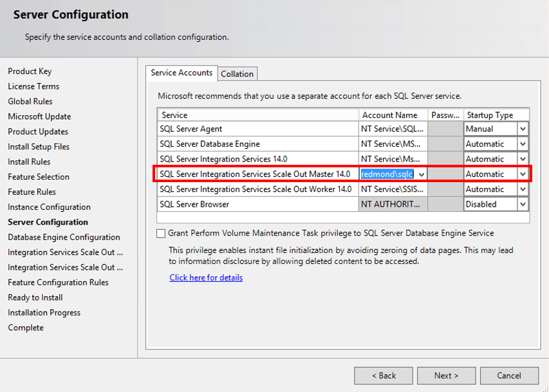
Task: Select the SQL Server Database Engine service row
Action: click(258, 144)
